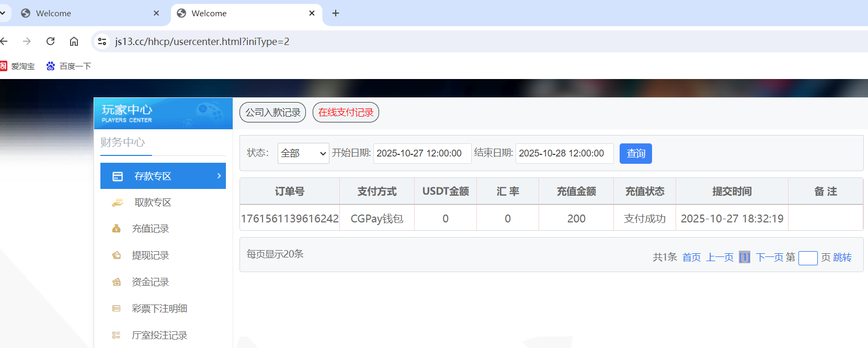This screenshot has width=868, height=348.
Task: Click the 支付方式 column header
Action: tap(377, 192)
